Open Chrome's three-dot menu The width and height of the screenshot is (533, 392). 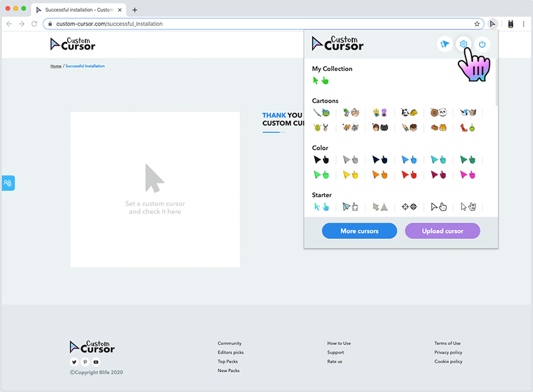coord(524,23)
